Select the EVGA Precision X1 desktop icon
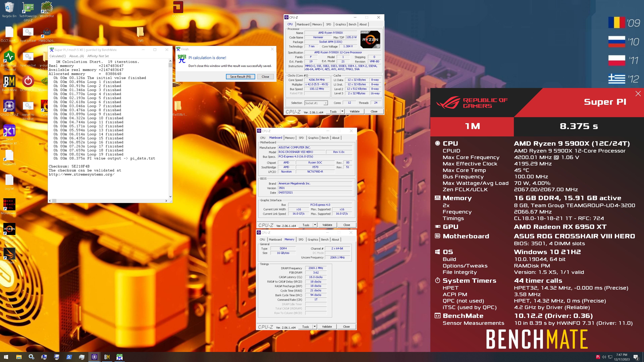This screenshot has height=362, width=644. [9, 135]
